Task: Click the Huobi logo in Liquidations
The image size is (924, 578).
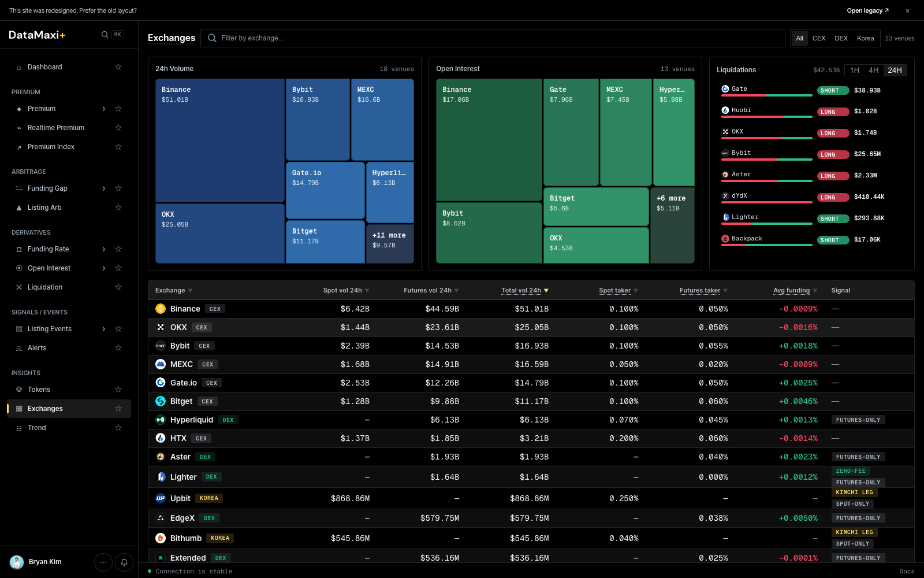Action: pyautogui.click(x=725, y=110)
